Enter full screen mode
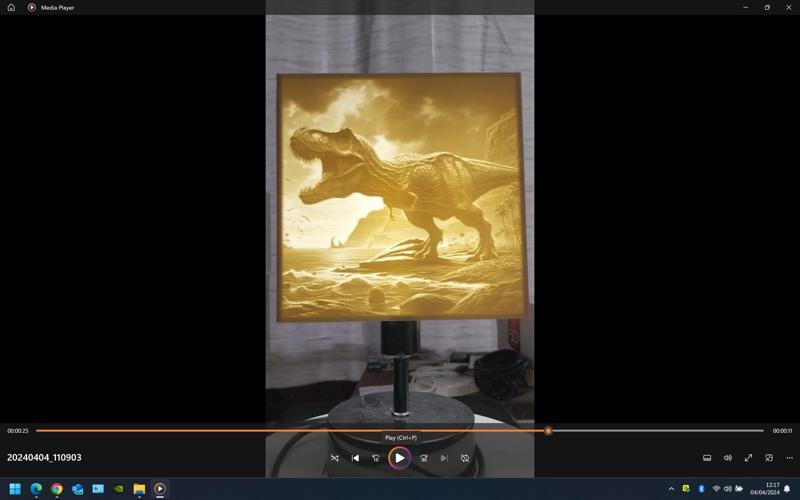Image resolution: width=800 pixels, height=500 pixels. (x=748, y=458)
